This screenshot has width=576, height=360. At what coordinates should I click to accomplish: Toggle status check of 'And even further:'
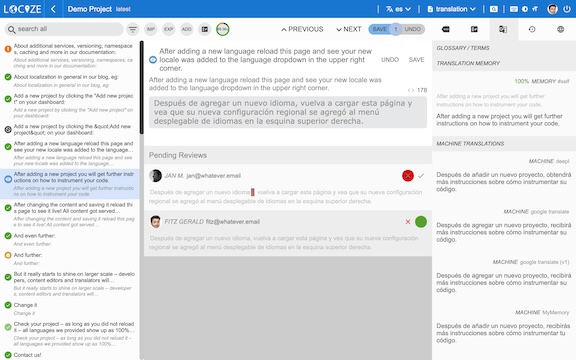tap(8, 236)
